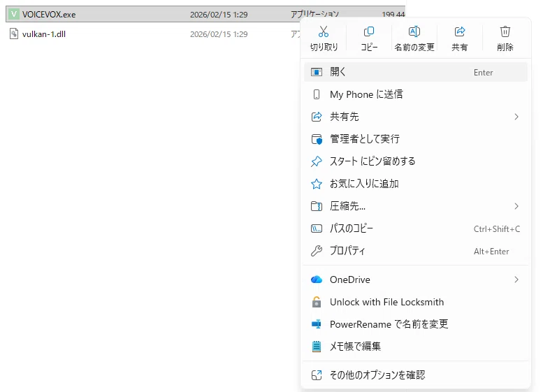
Task: Click the star icon beside お気に入りに追加
Action: [317, 184]
